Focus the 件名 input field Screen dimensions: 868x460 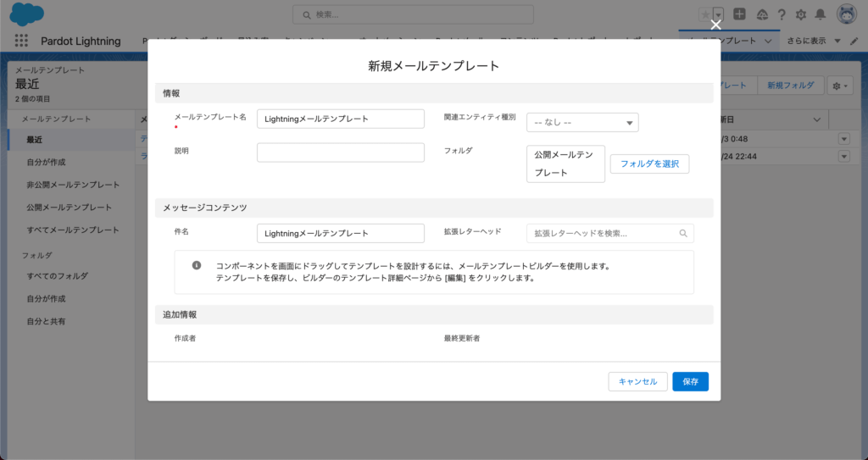point(341,234)
